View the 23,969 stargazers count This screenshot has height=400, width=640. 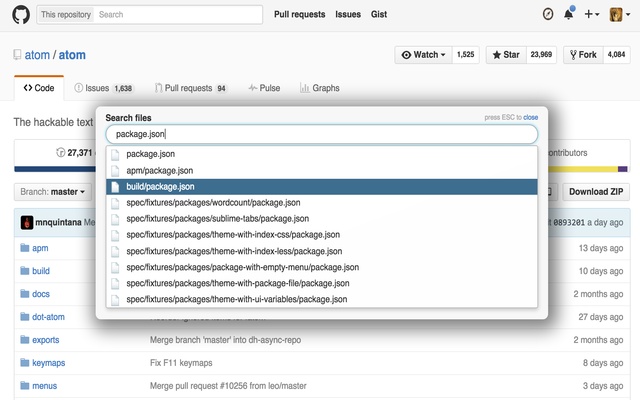(x=541, y=55)
